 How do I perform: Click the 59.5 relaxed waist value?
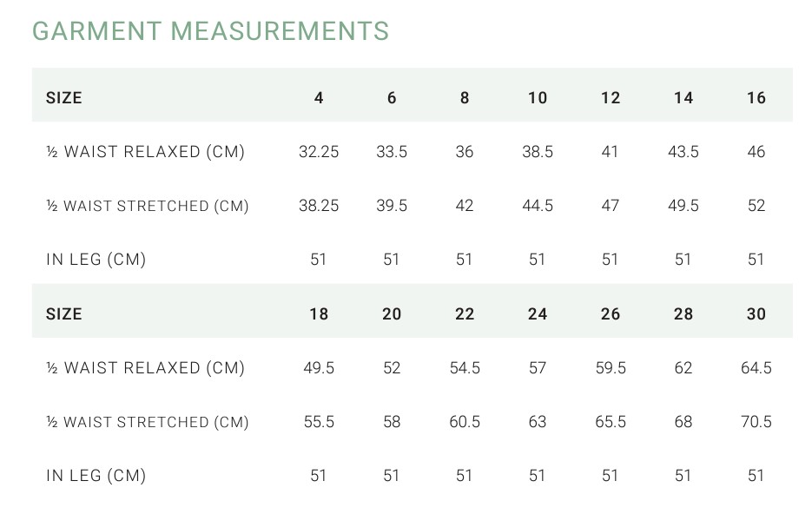coord(611,368)
